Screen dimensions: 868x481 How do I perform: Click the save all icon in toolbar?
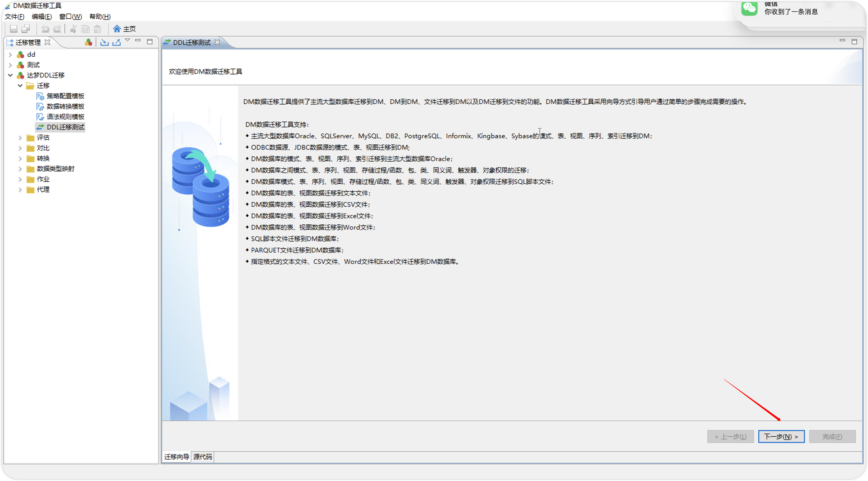pyautogui.click(x=26, y=29)
